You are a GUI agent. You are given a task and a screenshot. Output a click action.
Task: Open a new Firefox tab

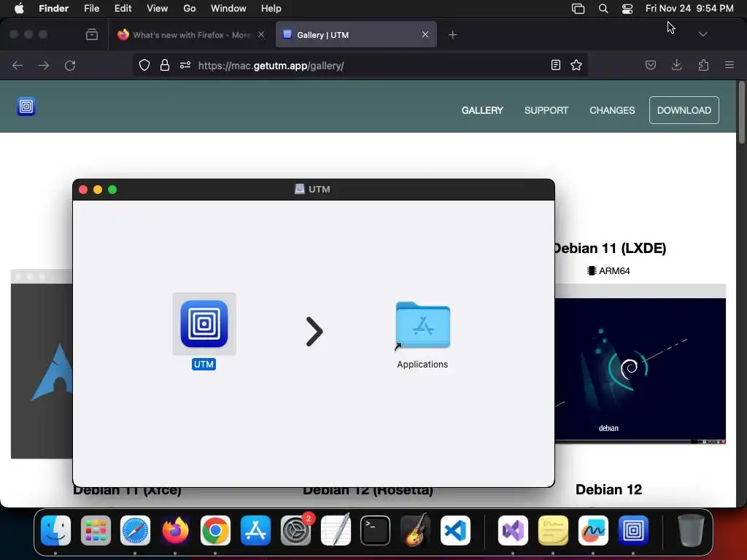[x=452, y=35]
